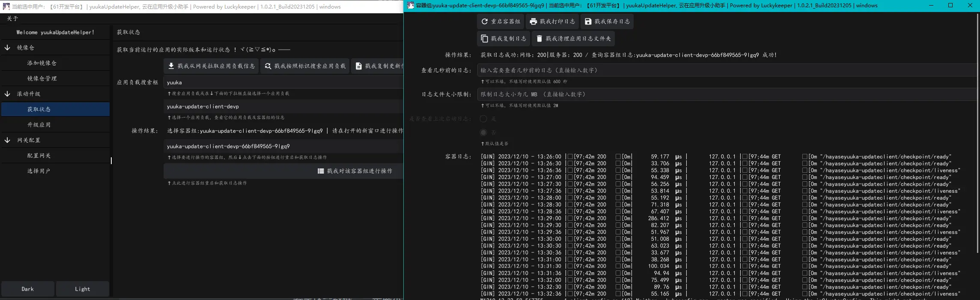
Task: Open the 关于 menu
Action: tap(13, 18)
